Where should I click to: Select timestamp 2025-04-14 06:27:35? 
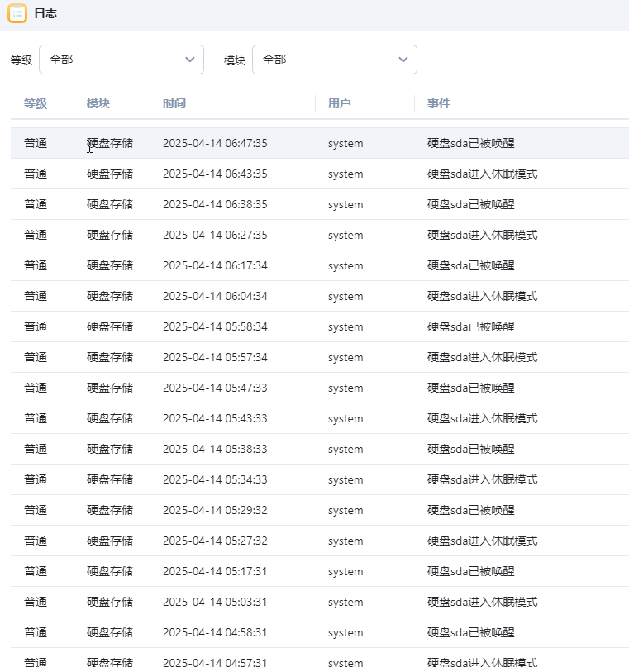[x=215, y=235]
